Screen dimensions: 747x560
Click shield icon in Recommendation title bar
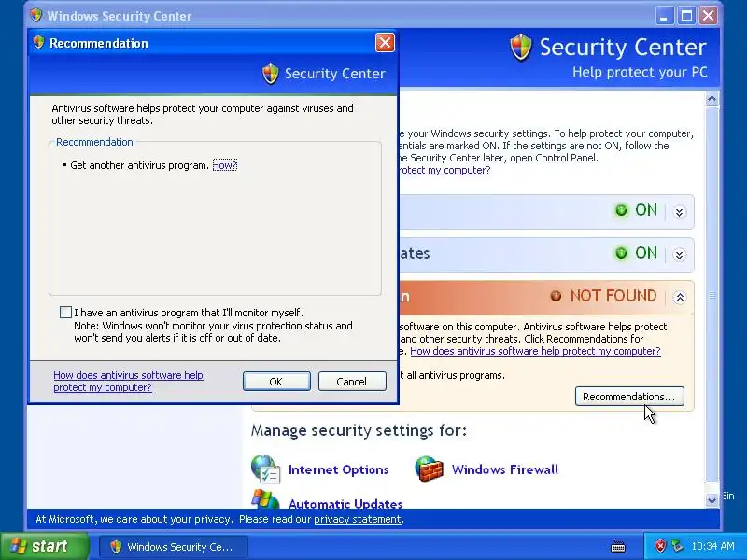(x=39, y=42)
